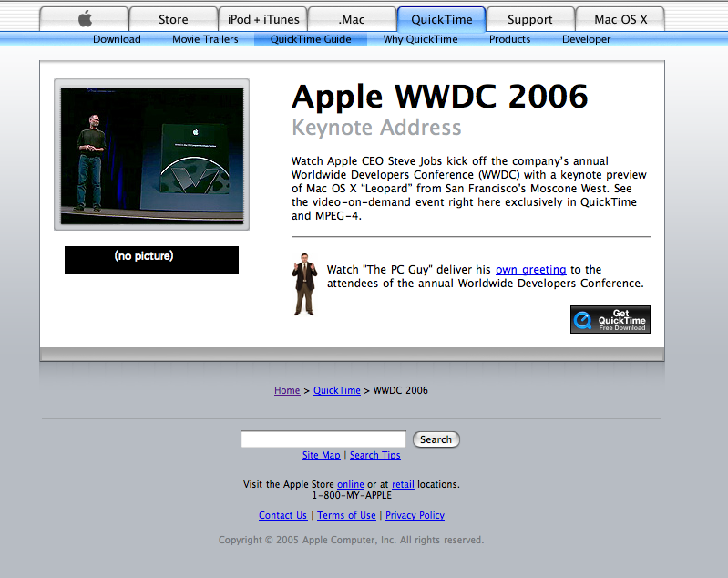Click the black (no picture) bar

click(x=151, y=260)
